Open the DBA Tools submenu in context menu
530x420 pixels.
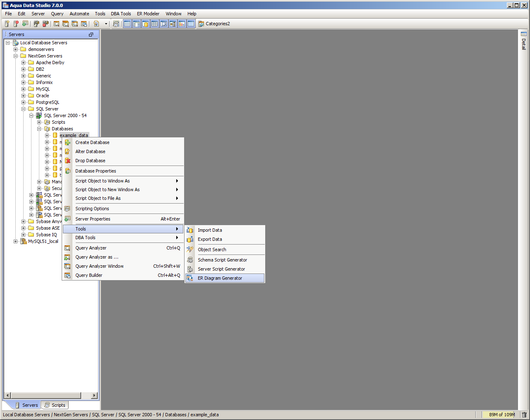point(123,238)
